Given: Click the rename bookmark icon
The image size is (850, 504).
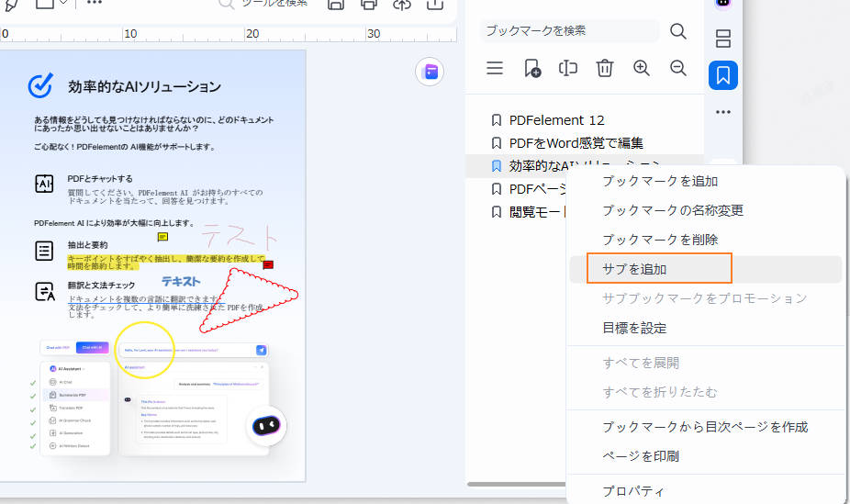Looking at the screenshot, I should [x=567, y=68].
